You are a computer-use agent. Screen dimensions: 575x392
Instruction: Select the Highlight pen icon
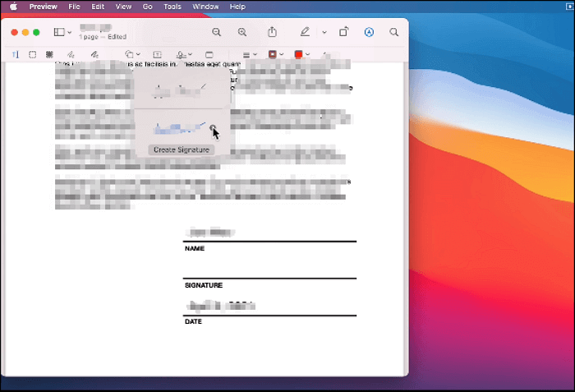click(305, 32)
